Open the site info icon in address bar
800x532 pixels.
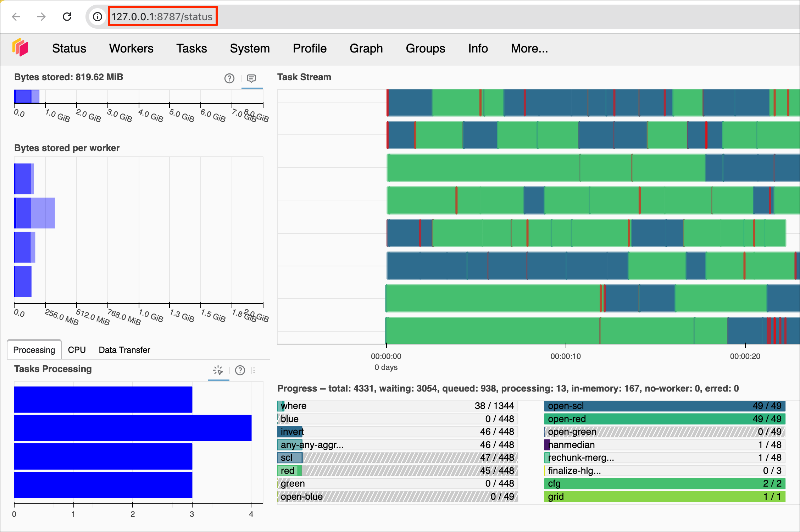tap(98, 17)
